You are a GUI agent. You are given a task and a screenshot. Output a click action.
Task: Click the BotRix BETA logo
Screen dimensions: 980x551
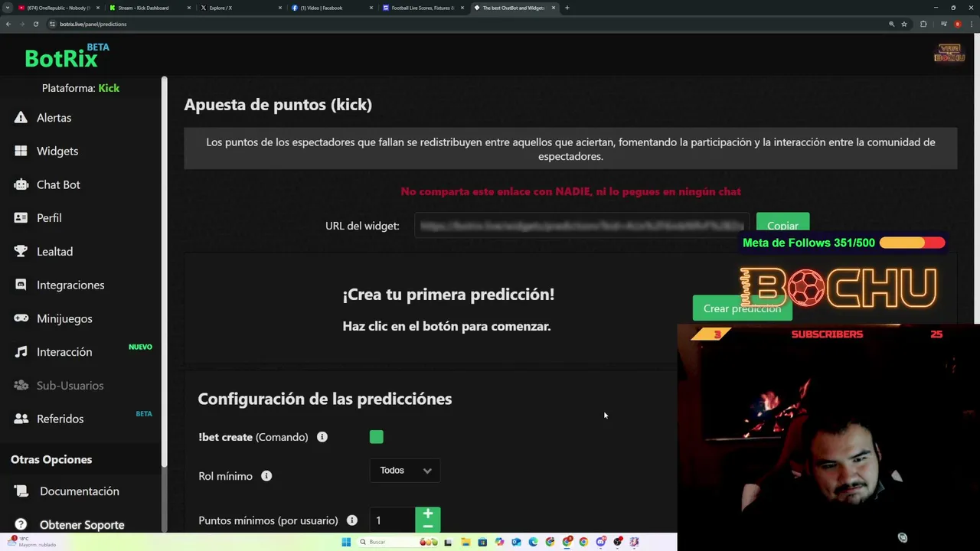coord(67,56)
